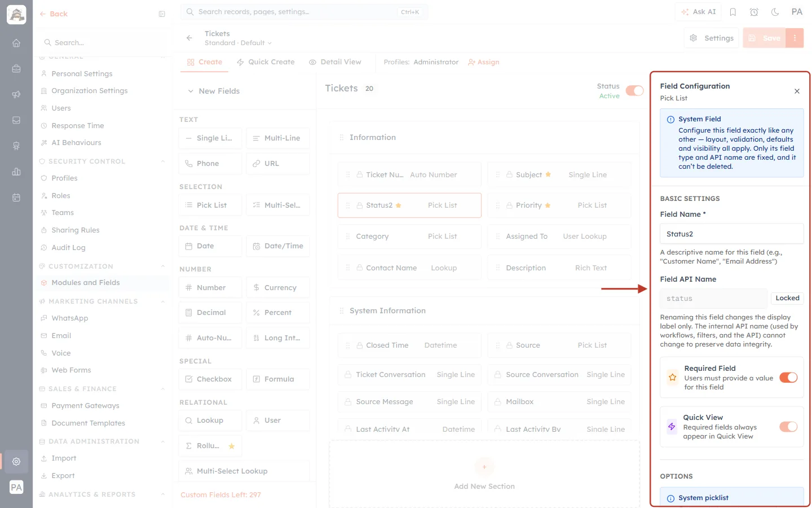Click the bookmark icon in top bar
The width and height of the screenshot is (812, 508).
[733, 12]
